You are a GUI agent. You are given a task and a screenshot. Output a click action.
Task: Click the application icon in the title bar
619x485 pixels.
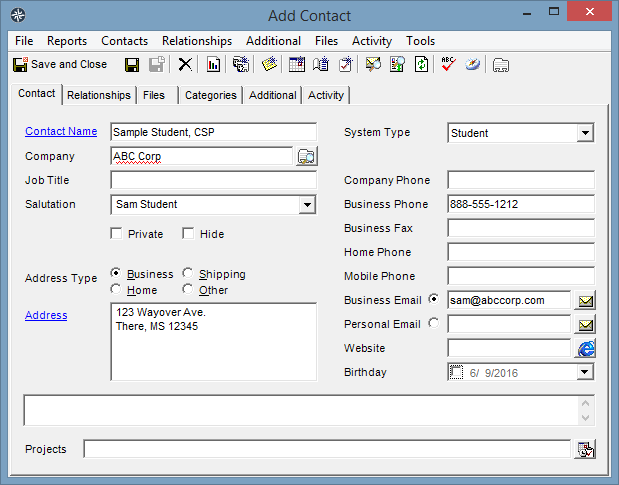18,15
